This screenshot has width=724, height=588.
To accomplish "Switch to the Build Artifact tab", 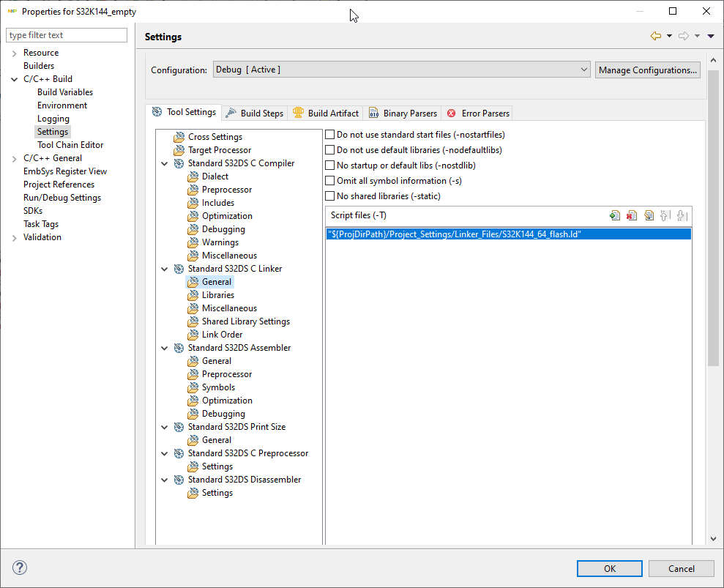I will tap(326, 113).
